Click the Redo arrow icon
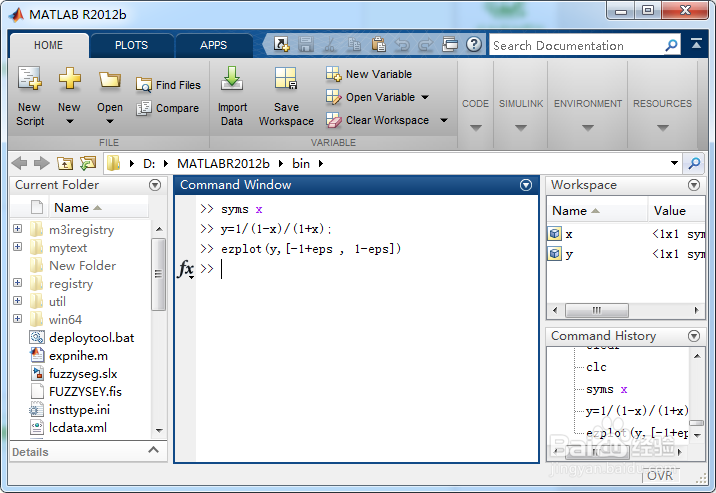 point(426,45)
